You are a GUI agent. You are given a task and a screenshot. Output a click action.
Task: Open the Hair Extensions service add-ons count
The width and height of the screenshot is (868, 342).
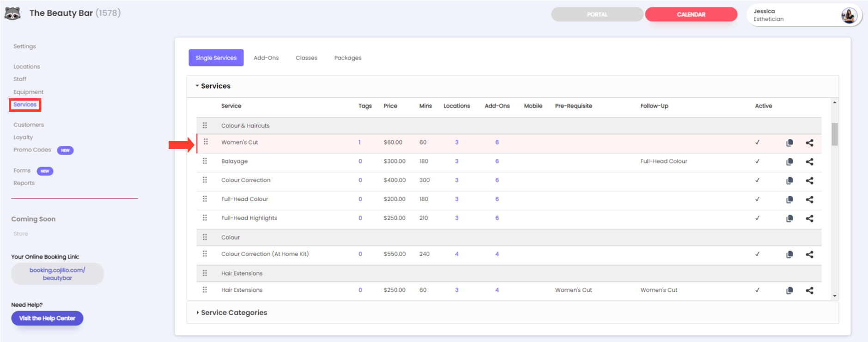pos(497,290)
